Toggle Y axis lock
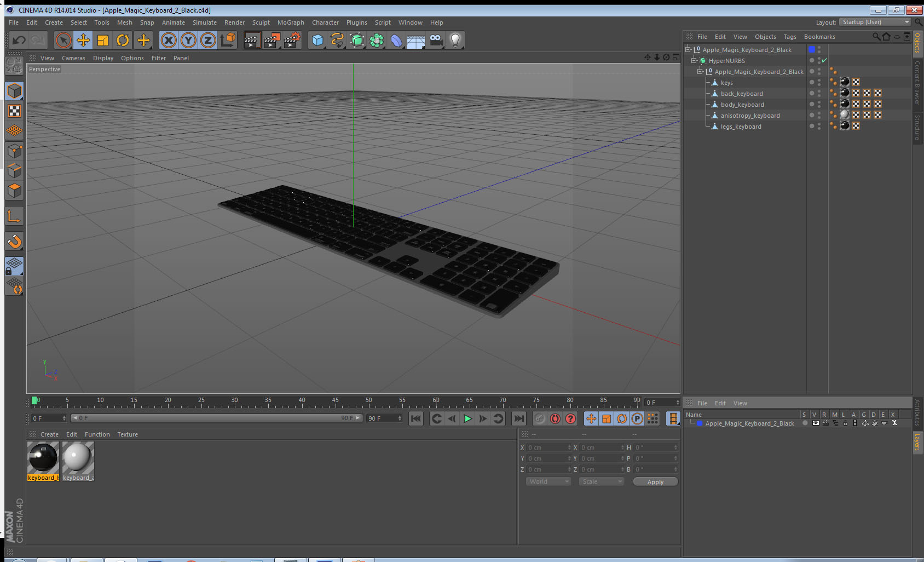 188,40
